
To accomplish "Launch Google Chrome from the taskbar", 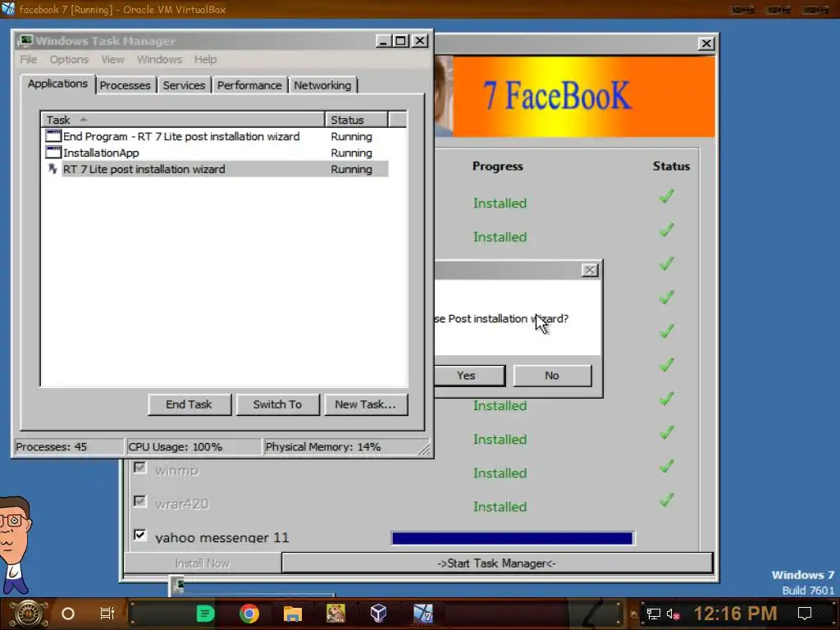I will 249,614.
